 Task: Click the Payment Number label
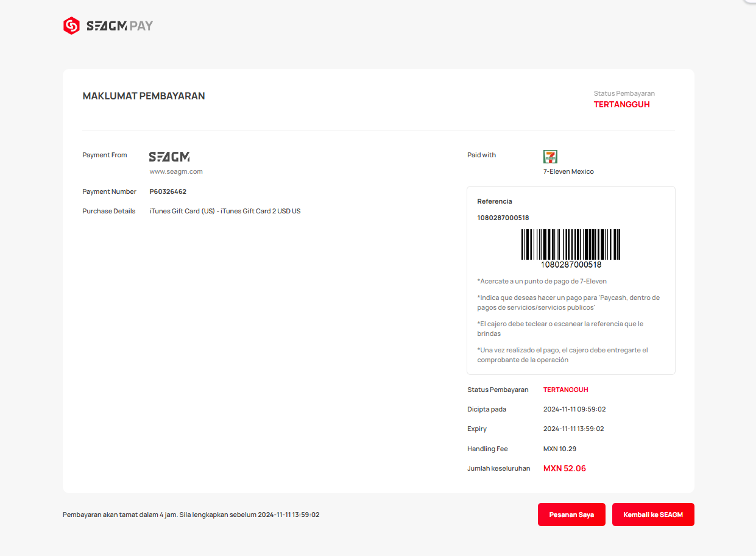pyautogui.click(x=110, y=191)
